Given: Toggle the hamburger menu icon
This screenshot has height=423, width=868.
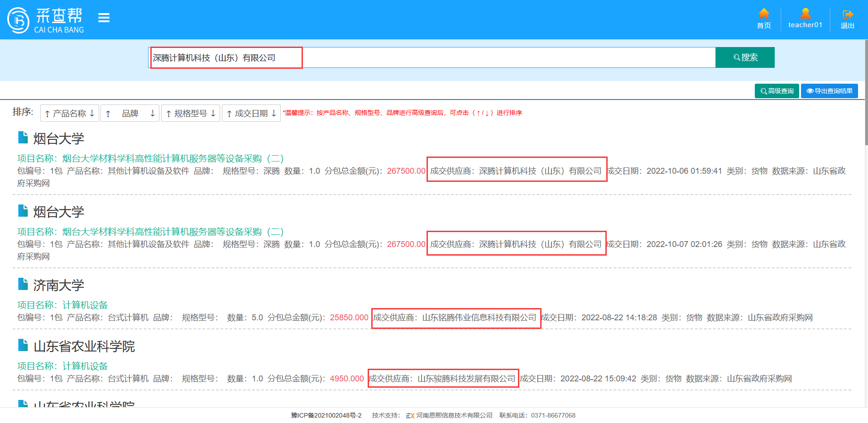Looking at the screenshot, I should [x=104, y=18].
